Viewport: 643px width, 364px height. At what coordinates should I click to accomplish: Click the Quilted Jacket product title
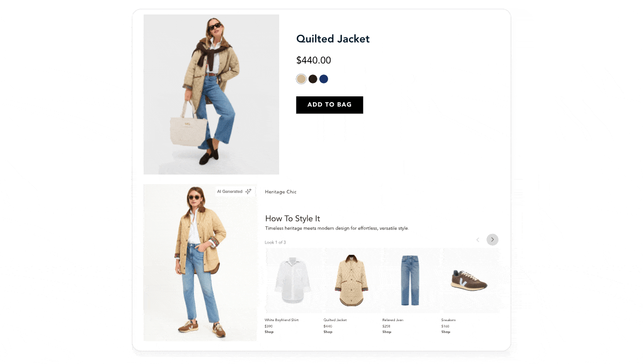(333, 39)
